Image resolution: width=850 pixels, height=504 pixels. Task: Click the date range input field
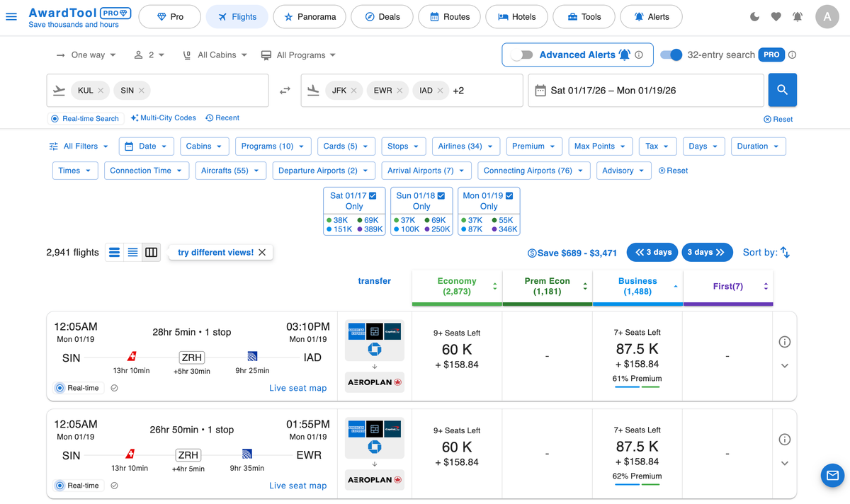click(x=645, y=90)
